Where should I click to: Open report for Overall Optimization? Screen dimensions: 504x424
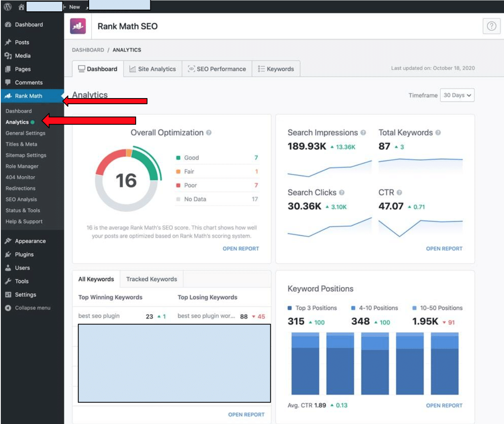[241, 248]
